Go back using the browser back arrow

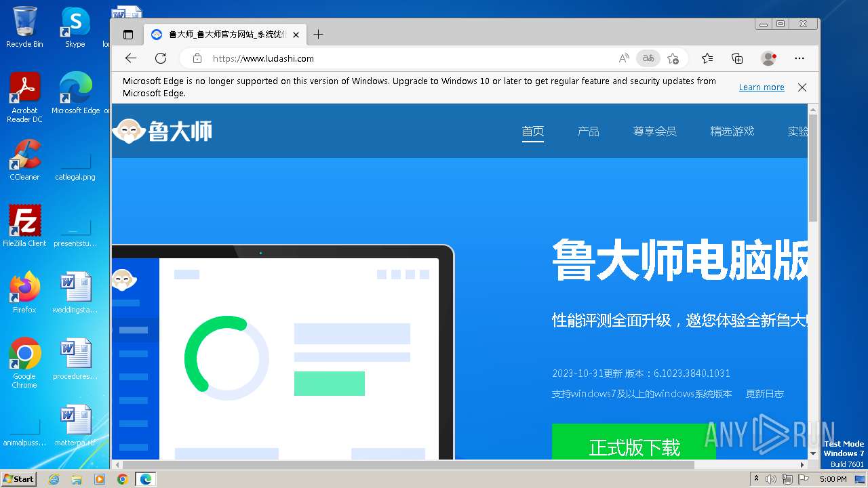point(131,58)
